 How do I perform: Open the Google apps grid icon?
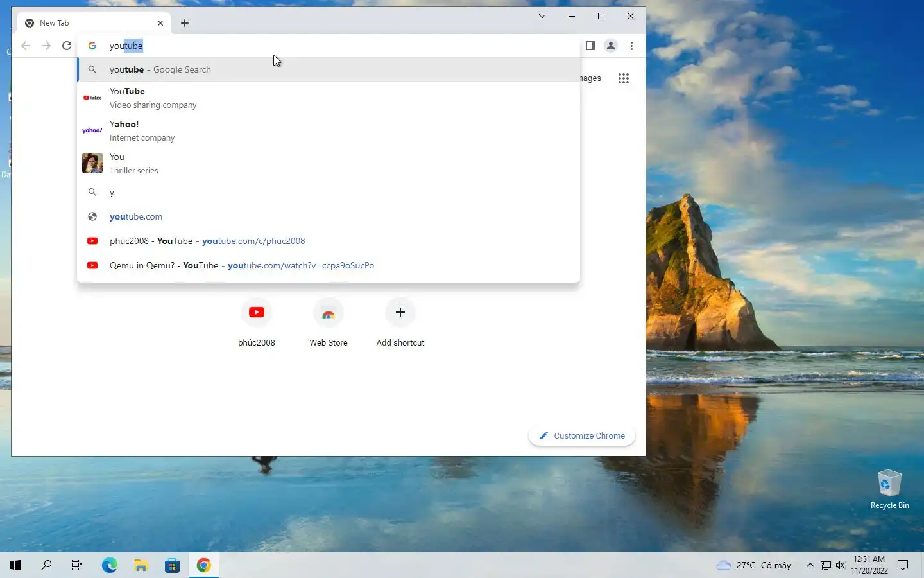[x=624, y=78]
